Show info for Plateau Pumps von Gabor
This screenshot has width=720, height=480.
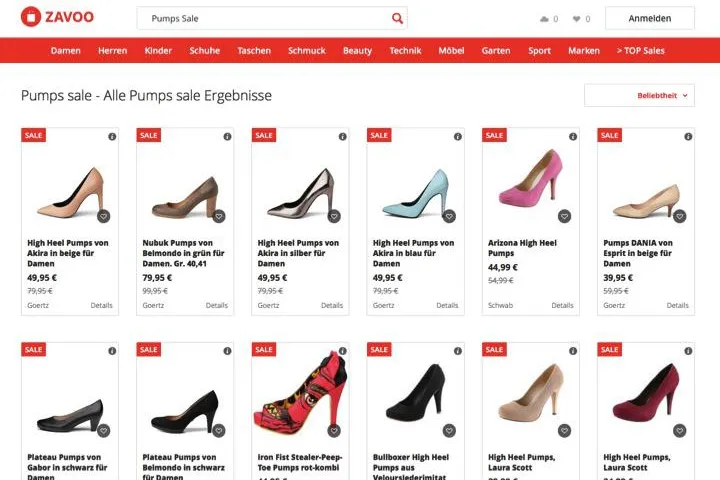coord(112,351)
